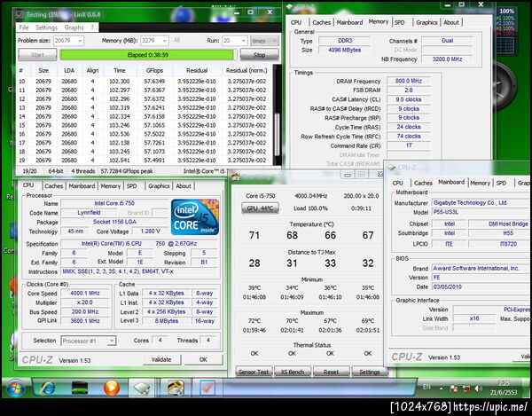Switch to Mainboard tab in CPU-Z CPU window

[82, 186]
